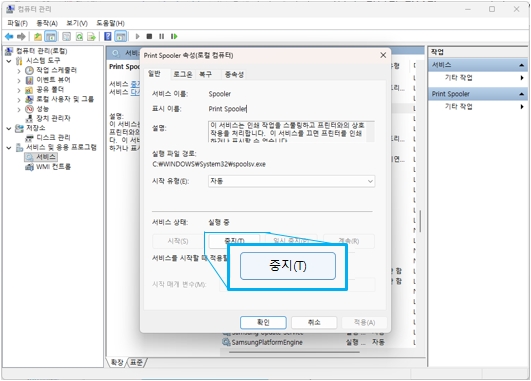
Task: Expand the 성능 branch arrow
Action: click(x=19, y=109)
